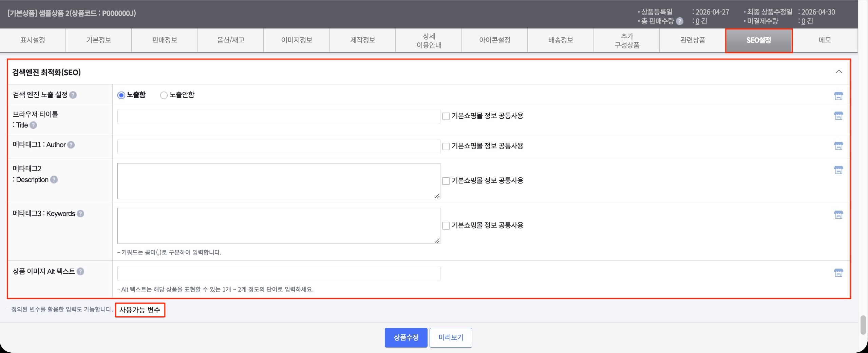Click help icon next to 메타태그3 Keywords
This screenshot has width=868, height=353.
[80, 214]
